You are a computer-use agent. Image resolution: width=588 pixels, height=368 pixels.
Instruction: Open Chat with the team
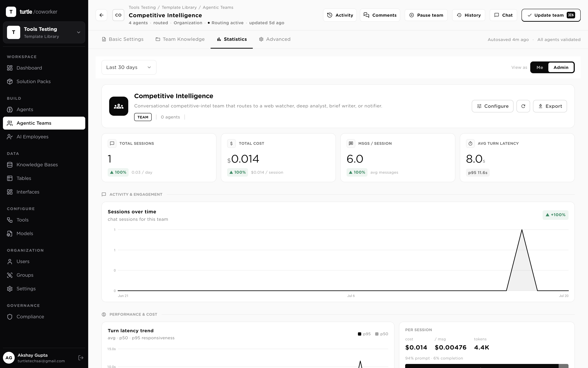503,15
